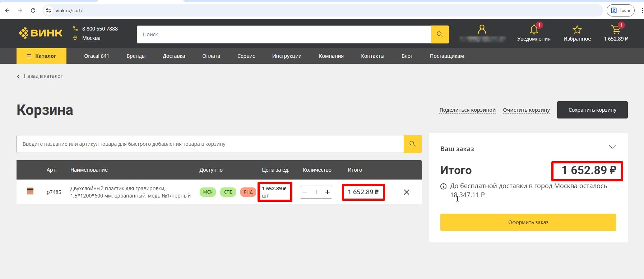This screenshot has height=279, width=644.
Task: Click the quick-add product search magnifier button
Action: click(x=412, y=144)
